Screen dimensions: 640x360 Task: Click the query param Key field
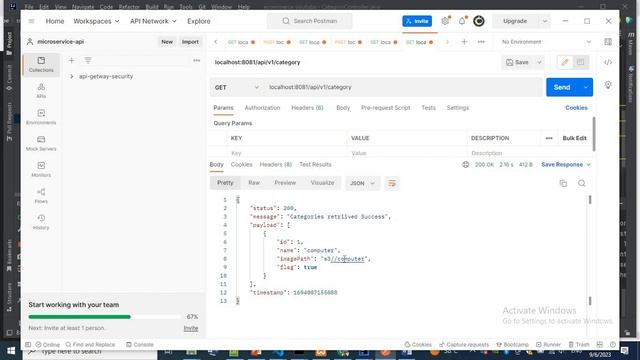[287, 153]
